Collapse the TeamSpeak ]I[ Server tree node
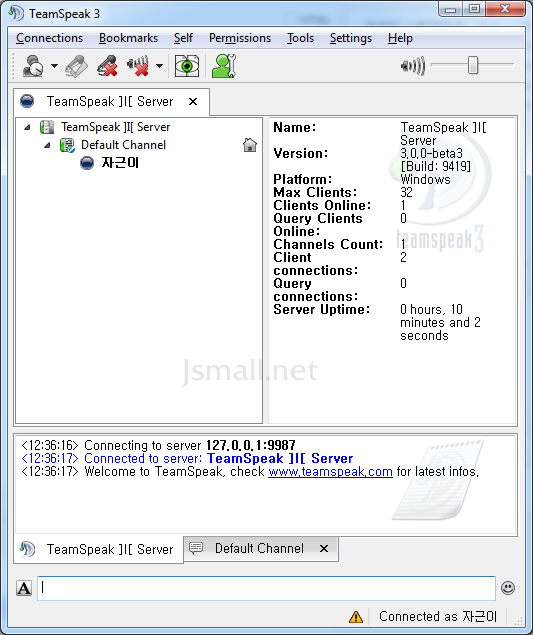This screenshot has height=635, width=533. [27, 128]
